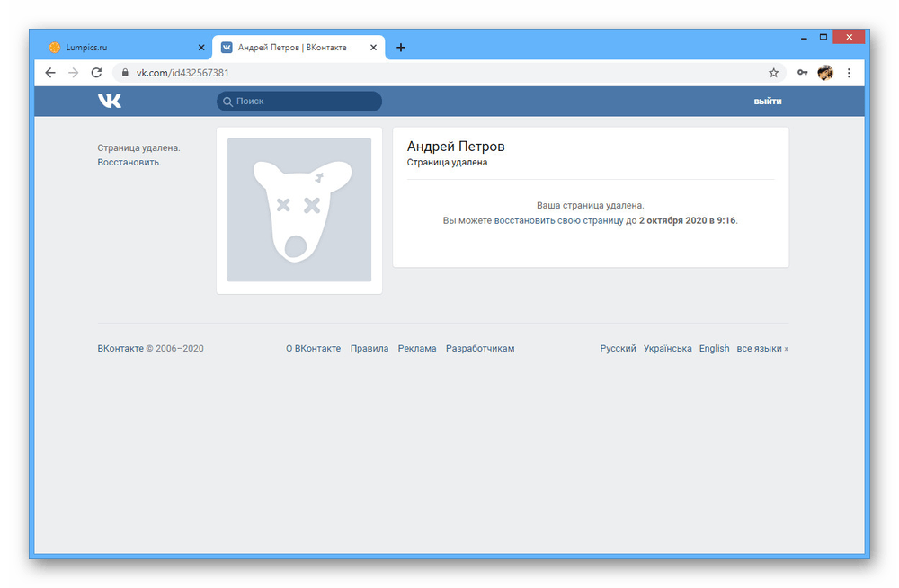The height and width of the screenshot is (588, 899).
Task: Switch language to English
Action: [x=714, y=348]
